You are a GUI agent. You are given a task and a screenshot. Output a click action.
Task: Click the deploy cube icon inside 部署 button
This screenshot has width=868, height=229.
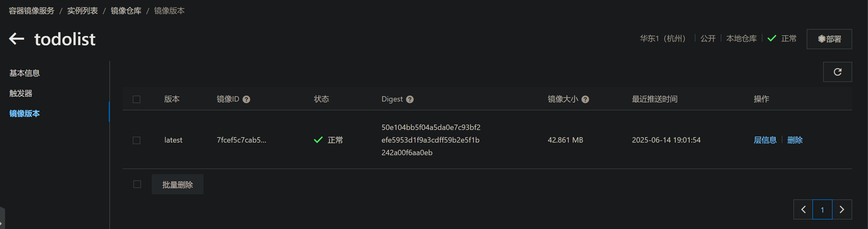click(821, 39)
